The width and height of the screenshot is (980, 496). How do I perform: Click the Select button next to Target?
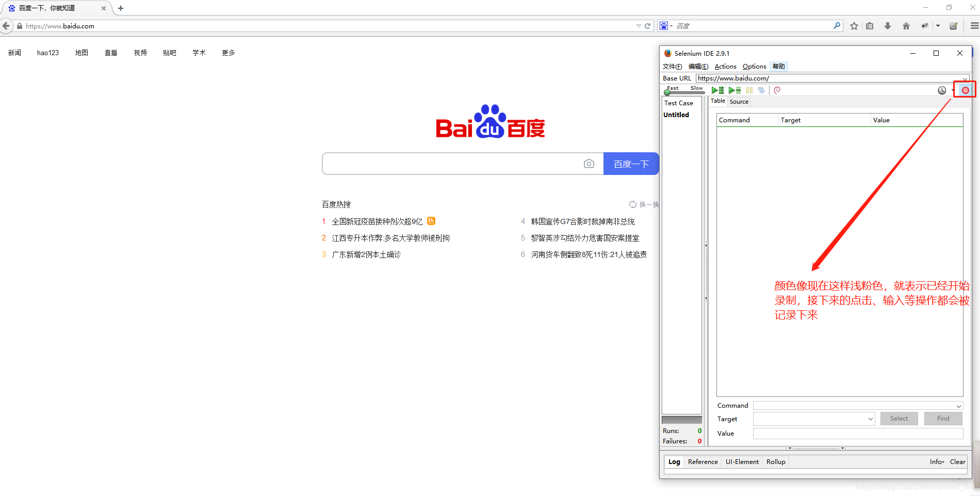[899, 419]
